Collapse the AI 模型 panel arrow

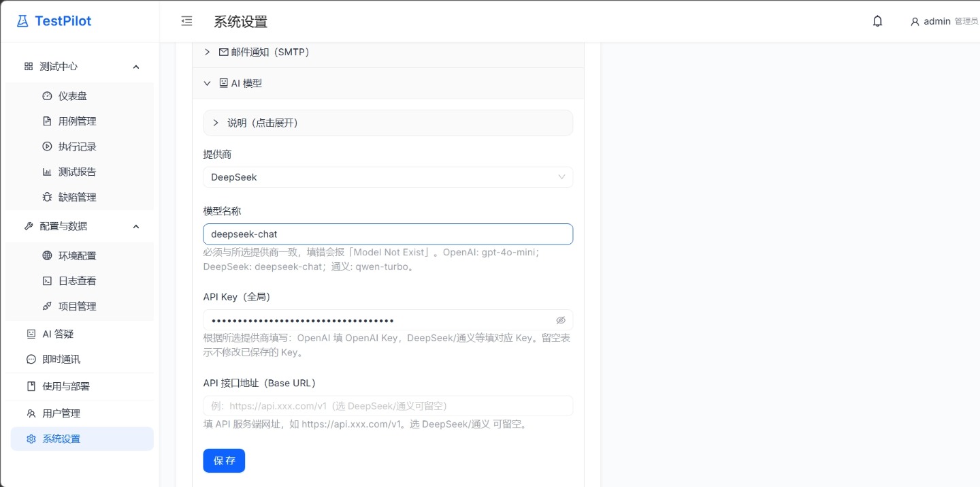208,83
